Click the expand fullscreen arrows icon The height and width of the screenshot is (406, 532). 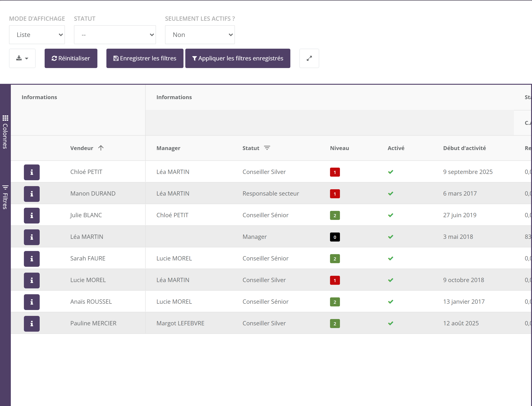(309, 58)
